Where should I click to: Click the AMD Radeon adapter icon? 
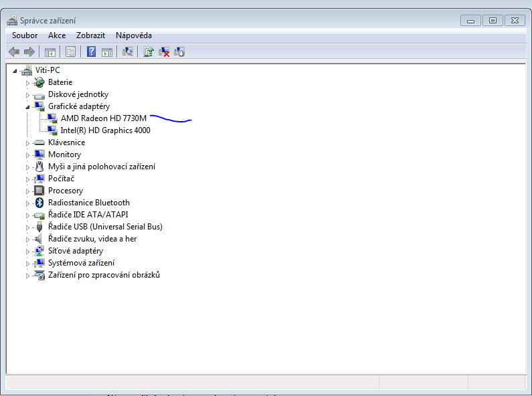[x=52, y=118]
